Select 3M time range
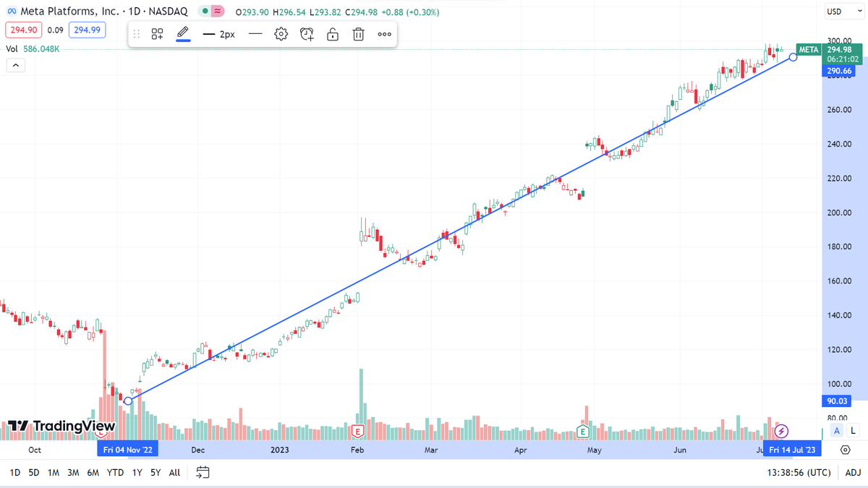The height and width of the screenshot is (488, 868). 73,472
